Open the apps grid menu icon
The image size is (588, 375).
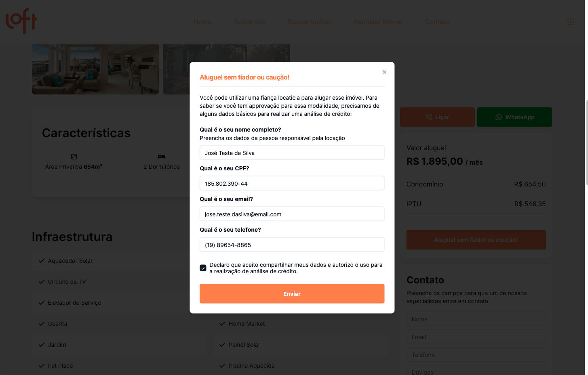[x=570, y=22]
